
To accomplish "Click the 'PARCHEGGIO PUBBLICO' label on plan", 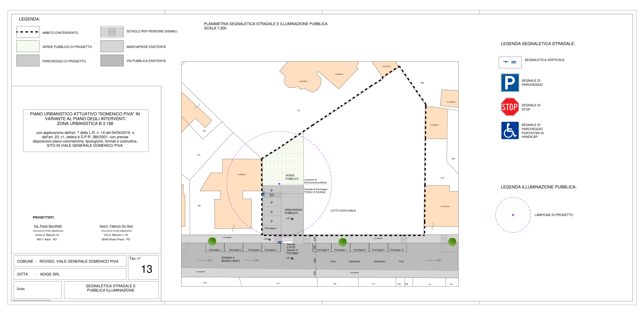I will (294, 211).
